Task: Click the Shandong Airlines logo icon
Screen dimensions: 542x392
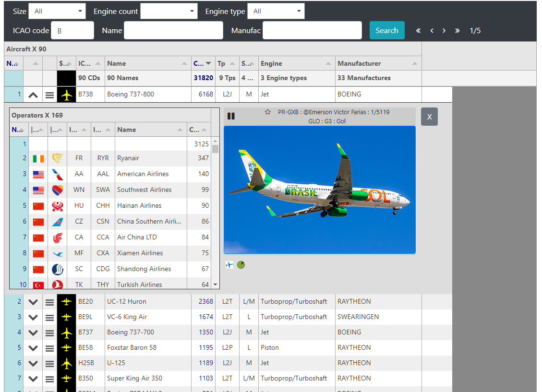Action: 58,269
